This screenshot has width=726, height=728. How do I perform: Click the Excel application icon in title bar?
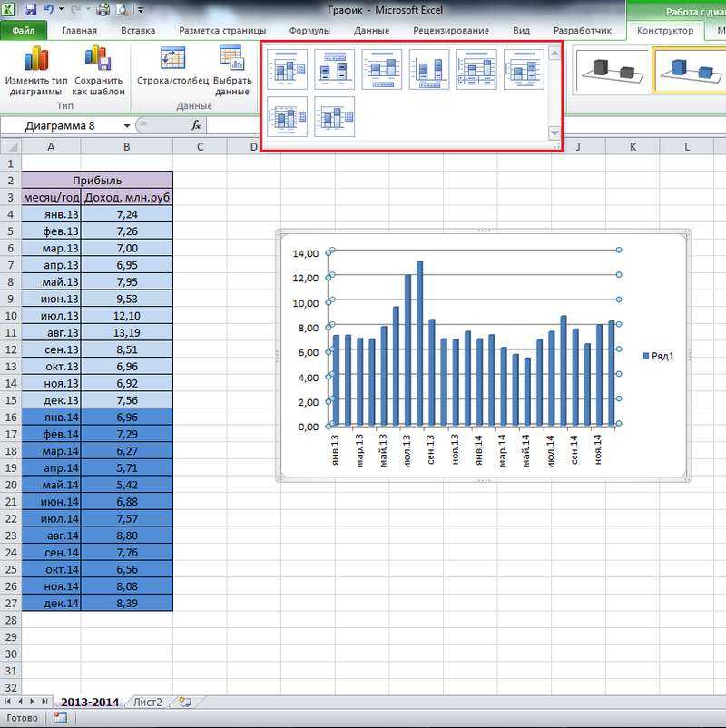coord(7,9)
